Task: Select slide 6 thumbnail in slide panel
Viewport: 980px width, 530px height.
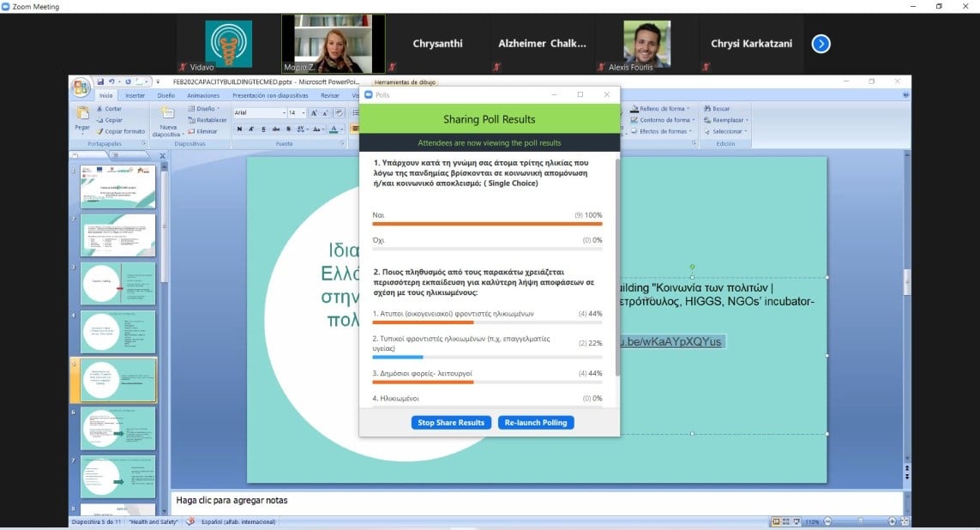Action: click(x=118, y=428)
